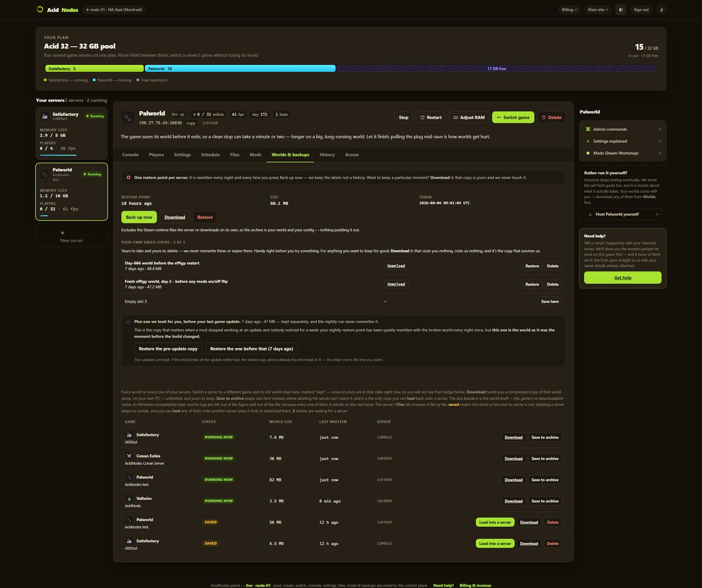Open the user avatar J menu
This screenshot has width=702, height=588.
[x=661, y=10]
